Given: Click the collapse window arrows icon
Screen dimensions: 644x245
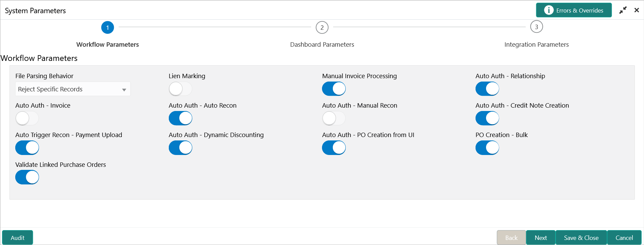Looking at the screenshot, I should click(x=623, y=10).
